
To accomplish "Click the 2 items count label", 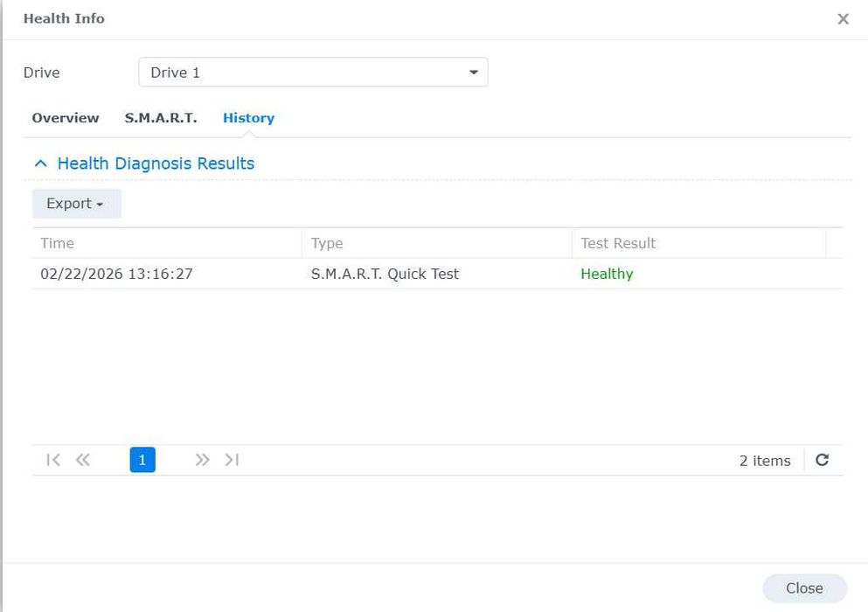I will click(765, 461).
